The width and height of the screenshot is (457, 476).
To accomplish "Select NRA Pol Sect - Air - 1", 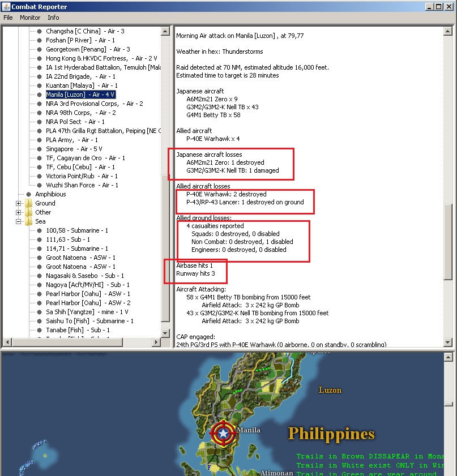I will (x=75, y=122).
